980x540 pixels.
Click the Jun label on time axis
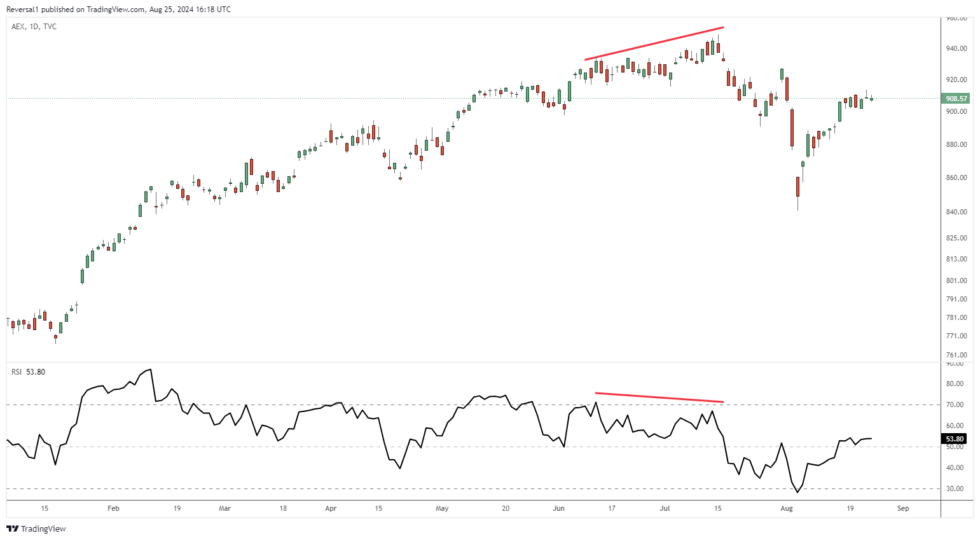(558, 508)
